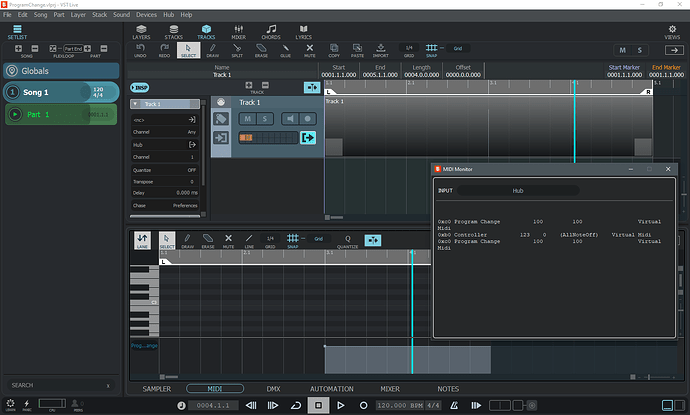The height and width of the screenshot is (415, 690).
Task: Select the Line tool in MIDI editor
Action: [x=248, y=240]
